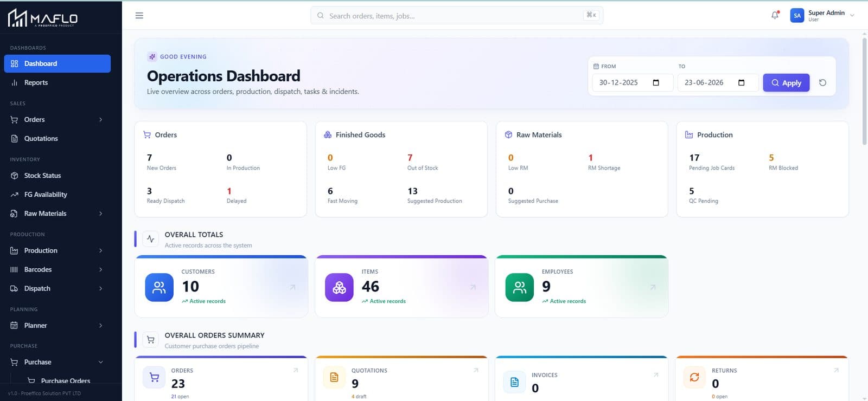Open Stock Status page
This screenshot has height=401, width=868.
[x=57, y=176]
